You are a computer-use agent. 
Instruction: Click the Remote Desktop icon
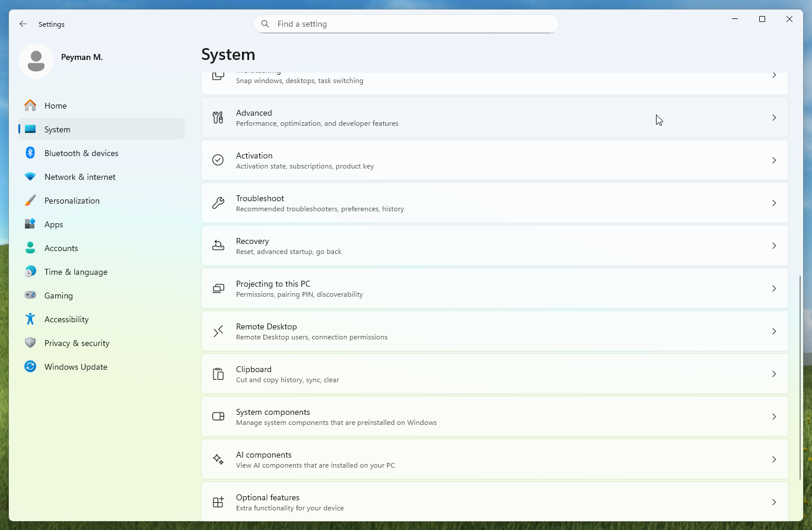click(x=218, y=331)
